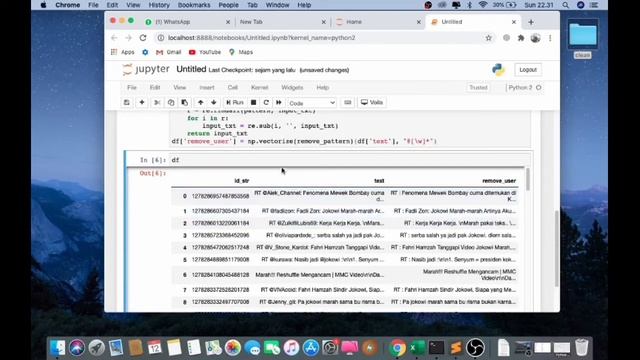Click the remove_user column header

coord(499,181)
